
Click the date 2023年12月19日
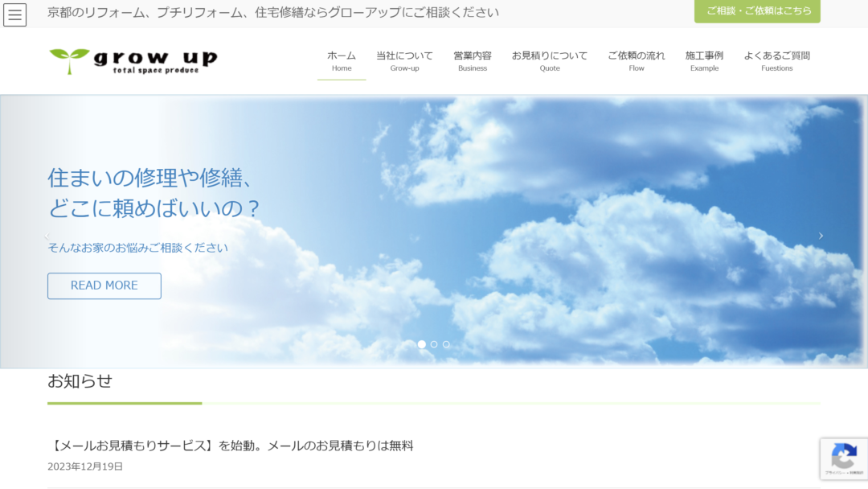click(85, 466)
